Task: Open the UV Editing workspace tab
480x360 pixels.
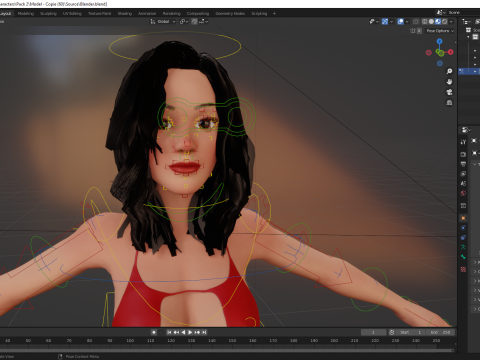Action: coord(72,13)
